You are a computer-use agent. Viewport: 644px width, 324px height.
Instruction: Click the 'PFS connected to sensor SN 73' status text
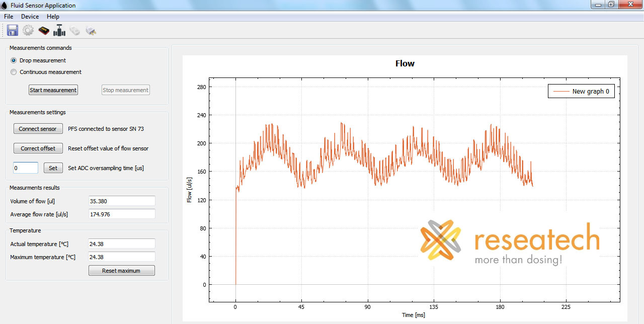[x=106, y=129]
